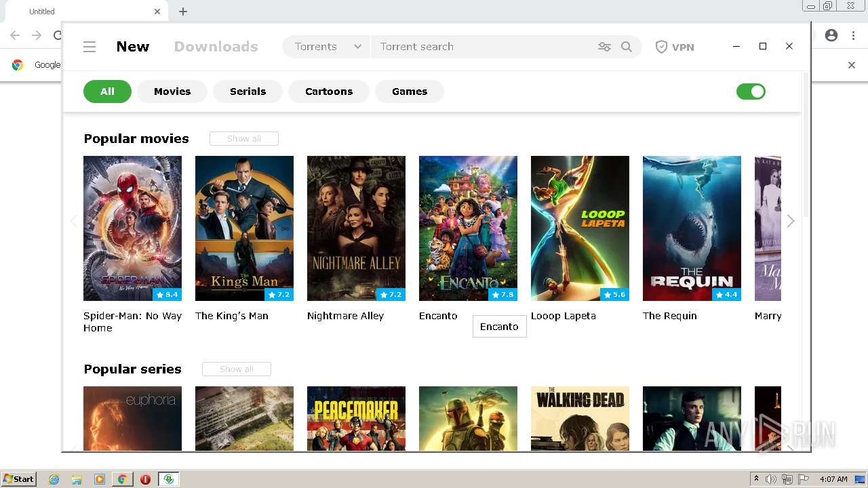Open the Euphoria series thumbnail
The image size is (868, 488).
[x=132, y=418]
